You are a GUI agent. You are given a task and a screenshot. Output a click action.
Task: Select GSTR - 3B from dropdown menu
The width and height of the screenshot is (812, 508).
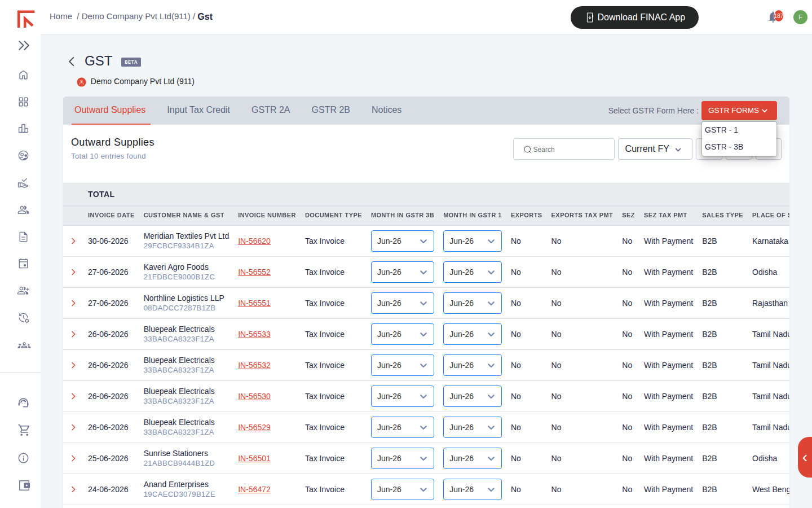click(739, 147)
